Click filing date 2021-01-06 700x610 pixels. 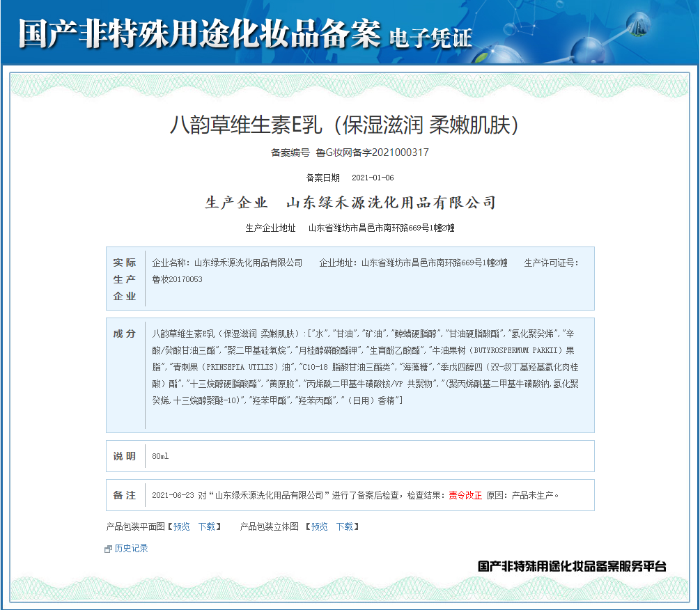(x=373, y=178)
